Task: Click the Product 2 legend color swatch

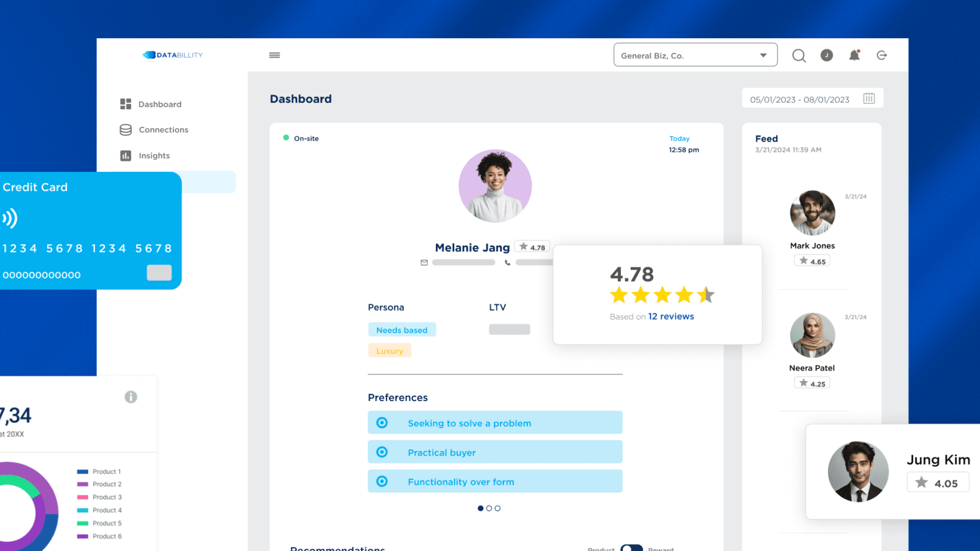Action: [x=83, y=484]
